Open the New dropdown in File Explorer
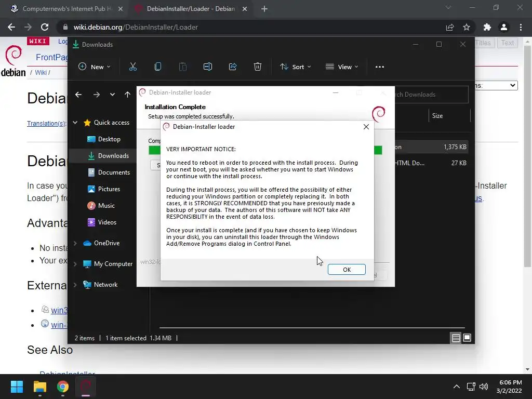This screenshot has height=399, width=532. pos(95,67)
